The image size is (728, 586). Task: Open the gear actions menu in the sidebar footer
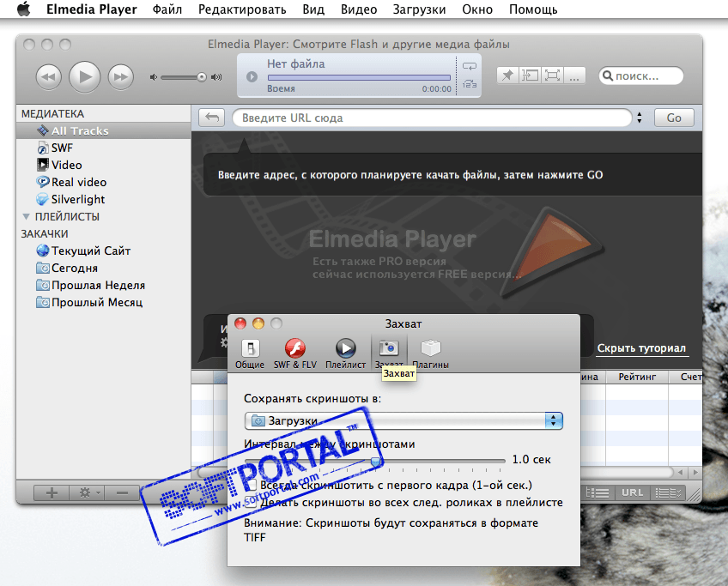click(x=87, y=492)
